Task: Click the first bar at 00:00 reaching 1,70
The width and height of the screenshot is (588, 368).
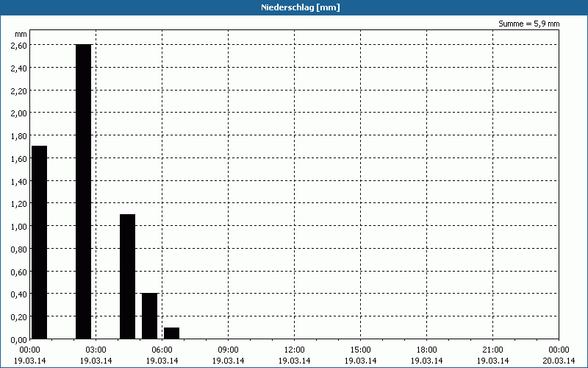Action: pyautogui.click(x=40, y=242)
